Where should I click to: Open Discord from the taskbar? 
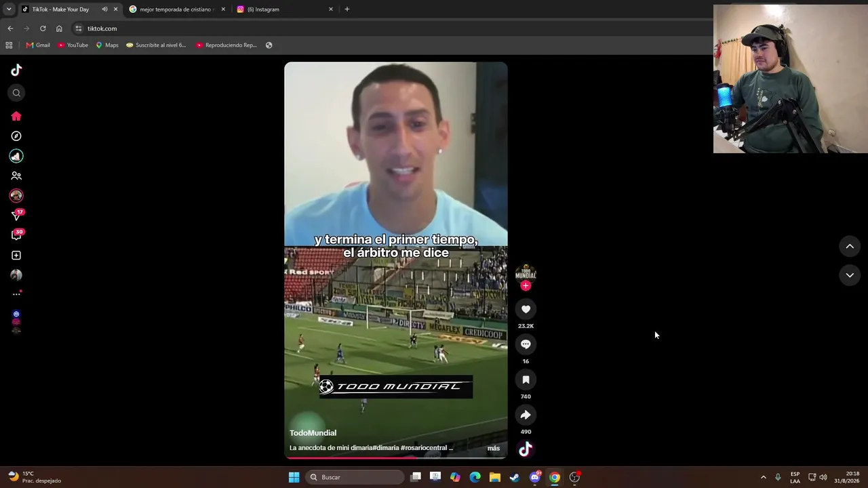535,477
